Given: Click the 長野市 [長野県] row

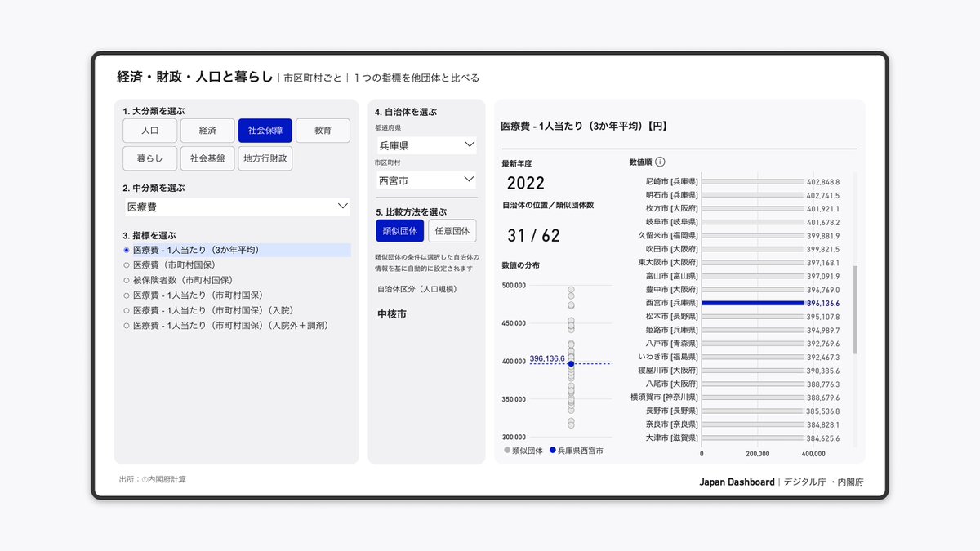Looking at the screenshot, I should pos(743,411).
